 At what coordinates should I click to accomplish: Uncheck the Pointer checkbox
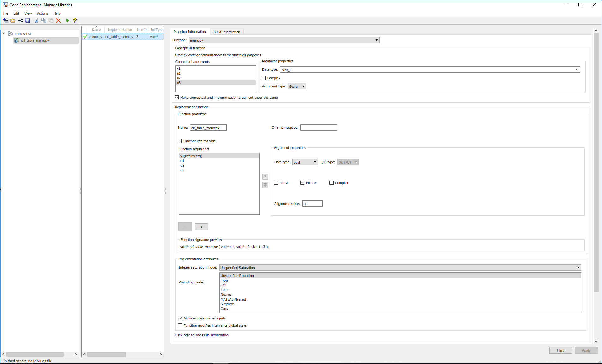pyautogui.click(x=303, y=183)
